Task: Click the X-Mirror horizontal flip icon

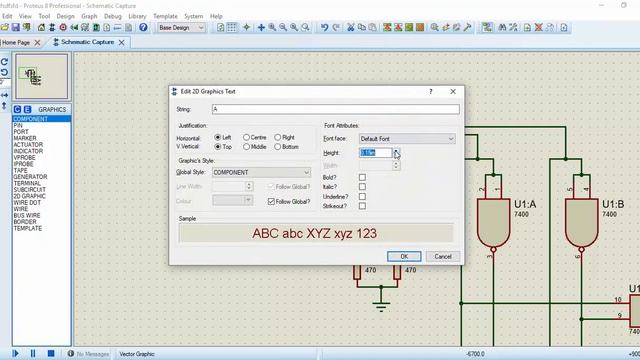Action: [x=4, y=95]
